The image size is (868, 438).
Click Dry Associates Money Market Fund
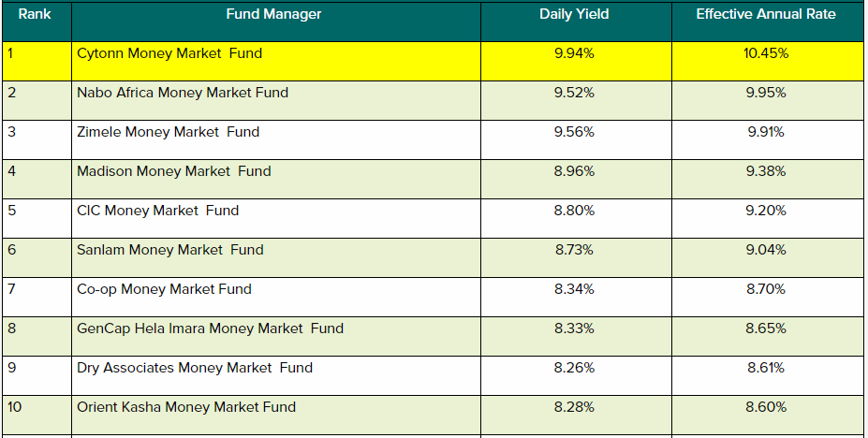[x=195, y=368]
